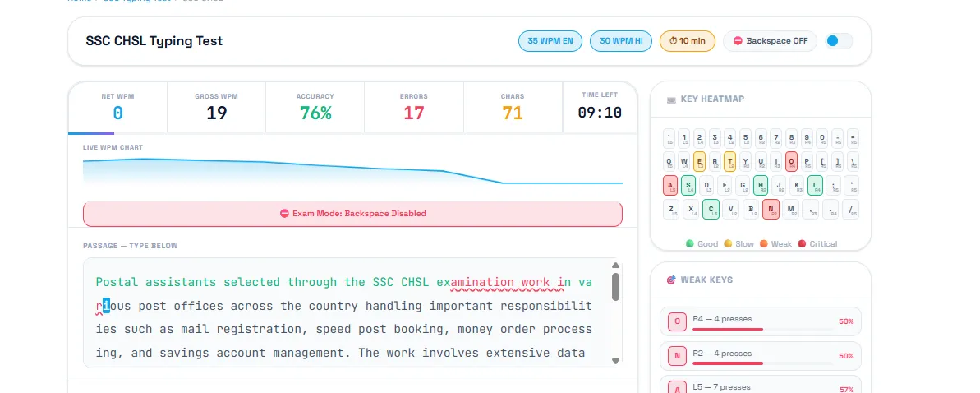Click the red O key in heatmap
The image size is (980, 393).
tap(791, 162)
